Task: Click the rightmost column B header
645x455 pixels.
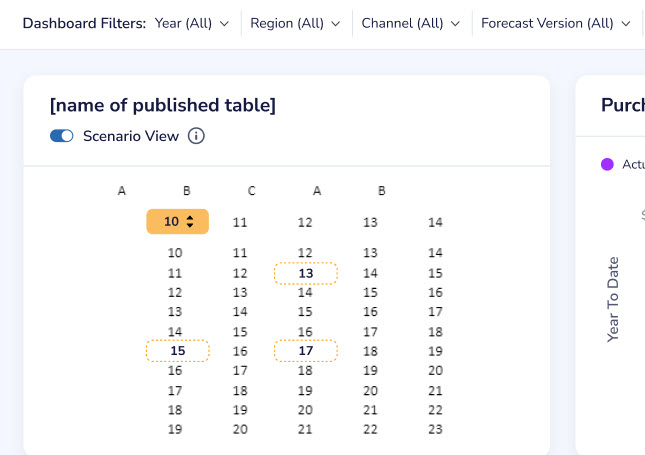Action: (382, 191)
